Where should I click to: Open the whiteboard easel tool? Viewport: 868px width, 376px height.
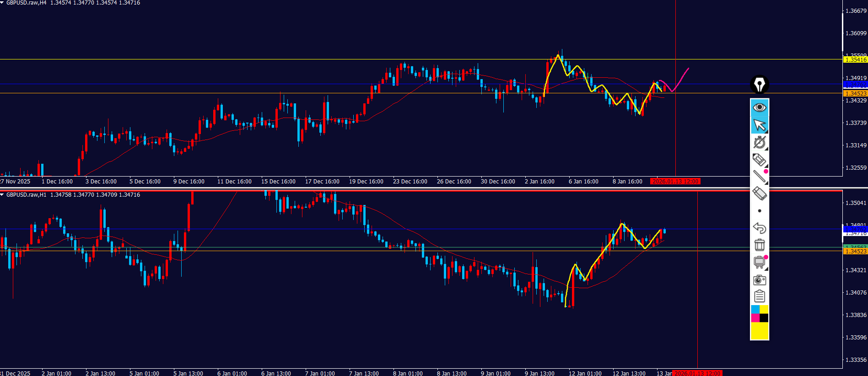(760, 262)
